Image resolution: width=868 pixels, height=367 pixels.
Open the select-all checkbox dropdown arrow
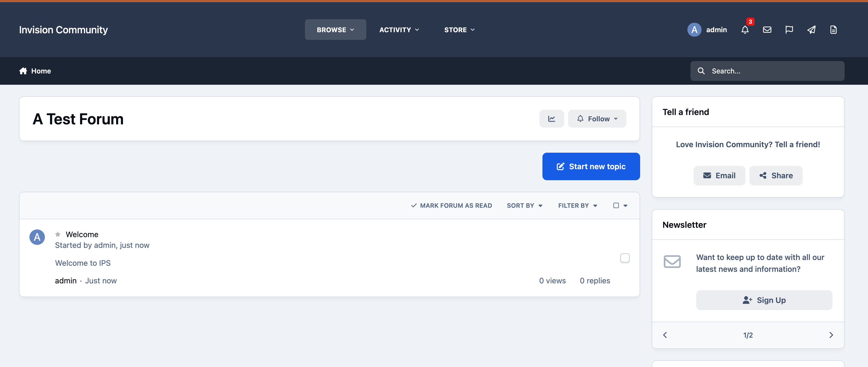pos(625,206)
